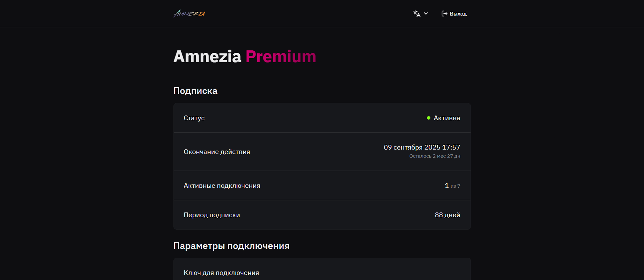
Task: Click the Активные подключения label
Action: pos(222,185)
